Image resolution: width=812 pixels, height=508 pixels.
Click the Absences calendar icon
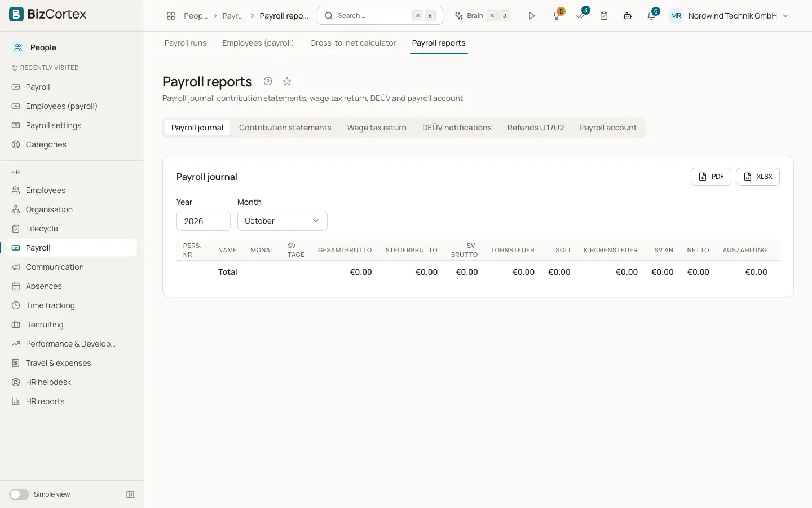coord(16,286)
